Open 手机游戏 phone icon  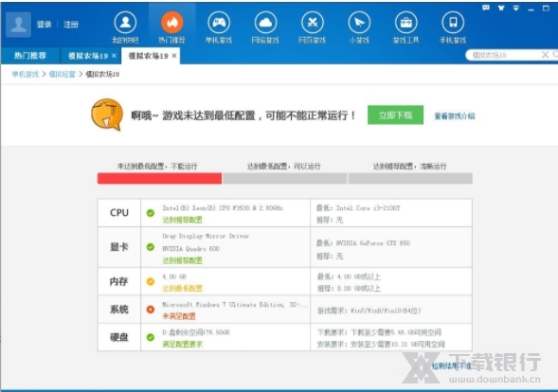pos(453,23)
